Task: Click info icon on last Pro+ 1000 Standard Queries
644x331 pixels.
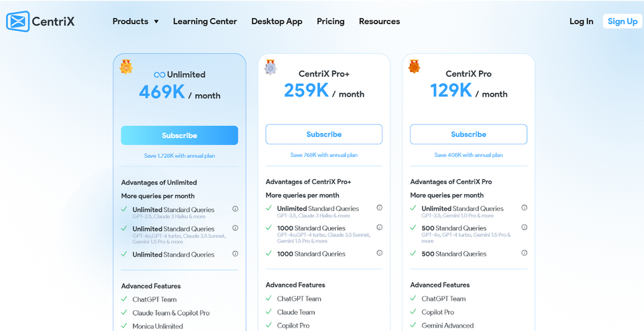Action: [x=380, y=253]
